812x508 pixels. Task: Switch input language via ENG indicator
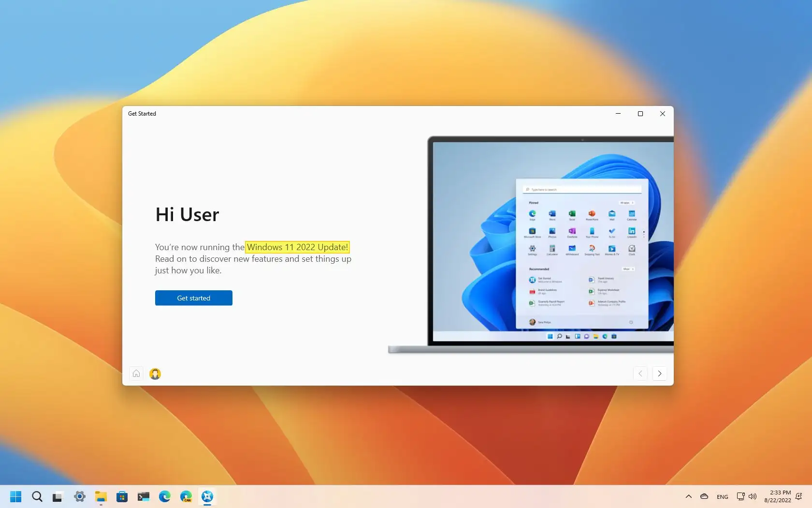(723, 497)
